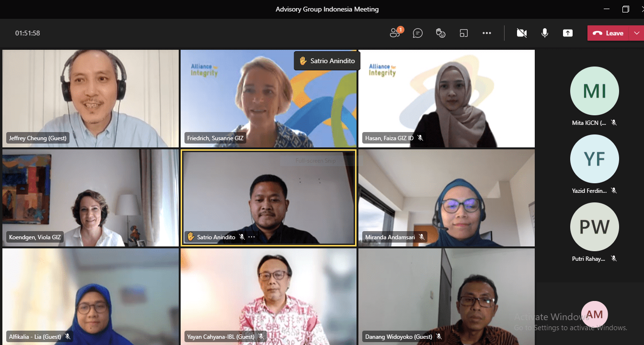This screenshot has height=345, width=644.
Task: Restore down the Teams meeting window
Action: tap(626, 9)
